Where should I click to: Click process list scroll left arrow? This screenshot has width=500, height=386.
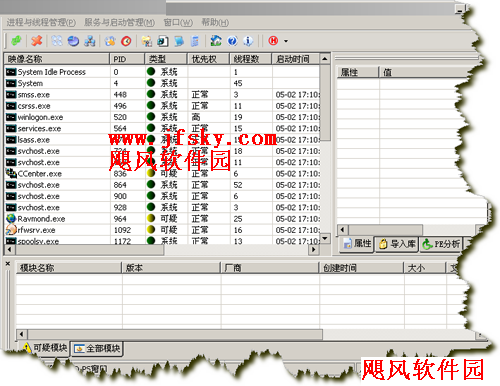[9, 249]
